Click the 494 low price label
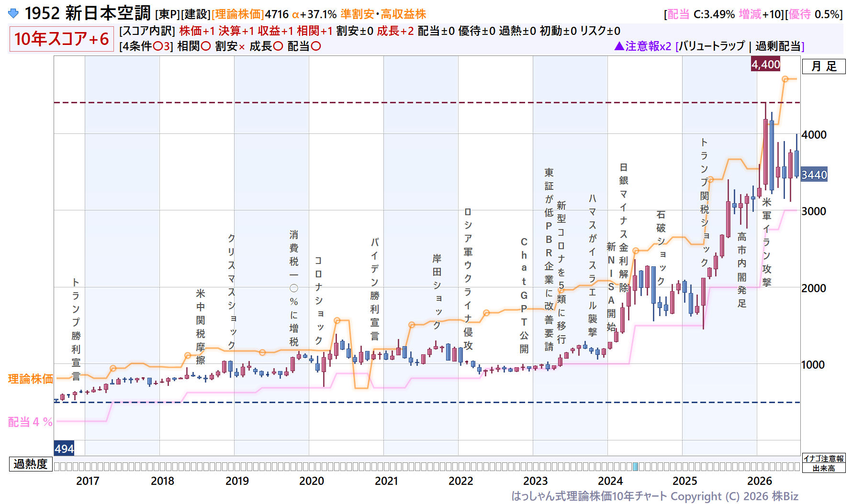The image size is (852, 504). (64, 449)
